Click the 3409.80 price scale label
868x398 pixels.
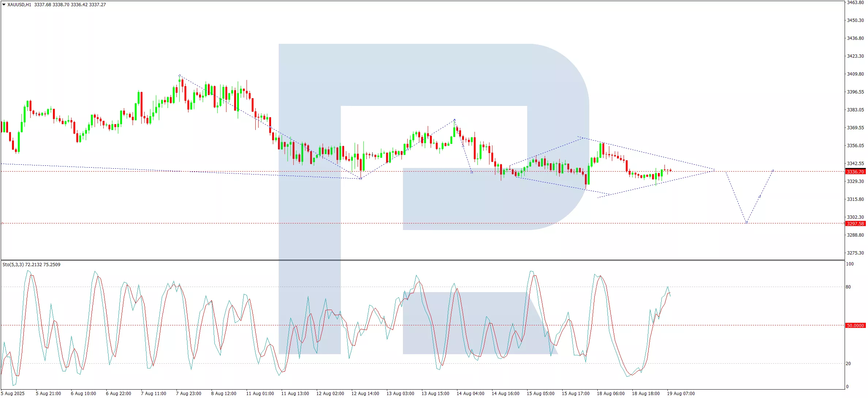coord(855,74)
